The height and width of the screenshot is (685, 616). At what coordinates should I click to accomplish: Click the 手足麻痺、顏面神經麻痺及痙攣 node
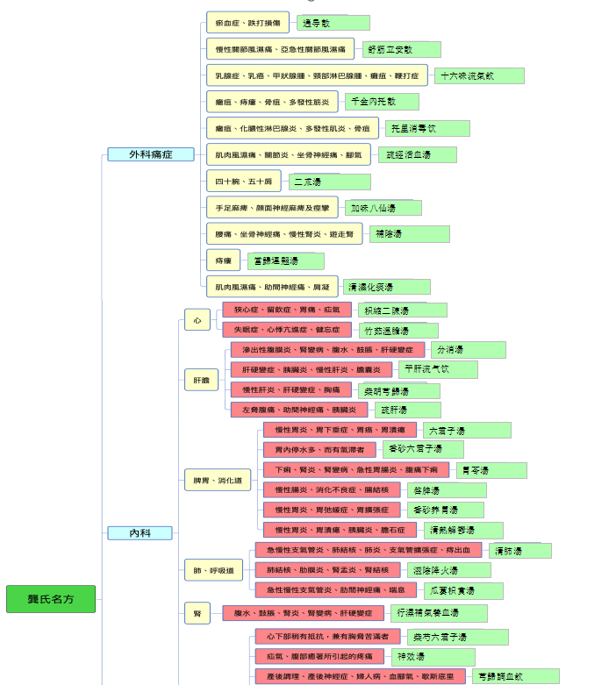click(x=272, y=208)
